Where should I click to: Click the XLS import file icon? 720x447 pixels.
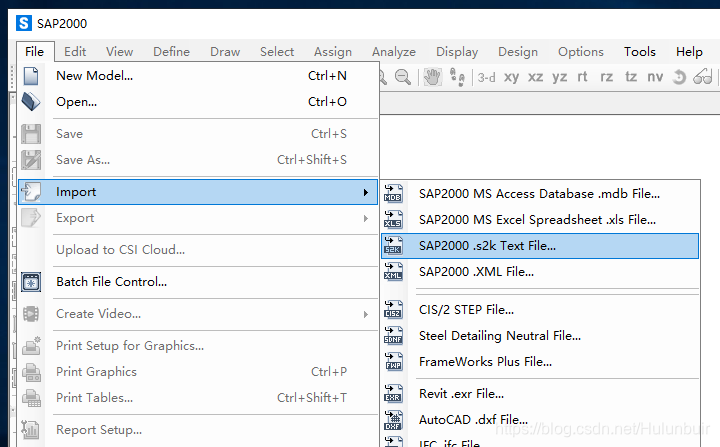393,220
